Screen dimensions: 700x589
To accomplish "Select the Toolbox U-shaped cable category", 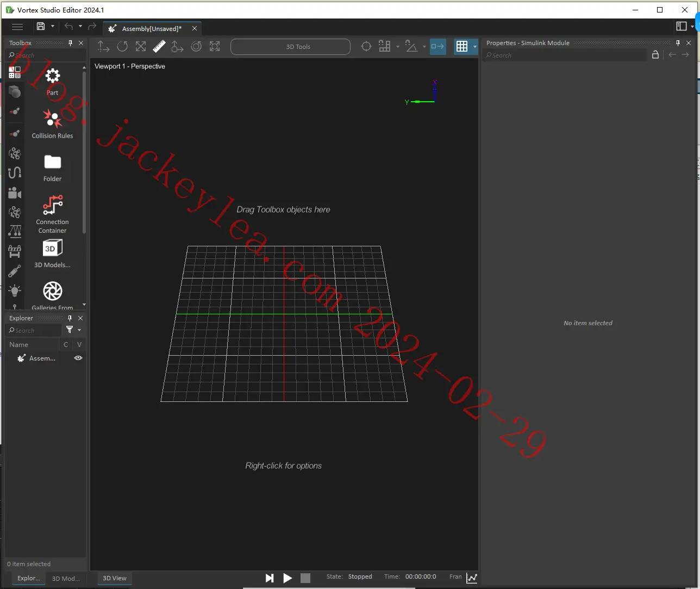I will (15, 173).
